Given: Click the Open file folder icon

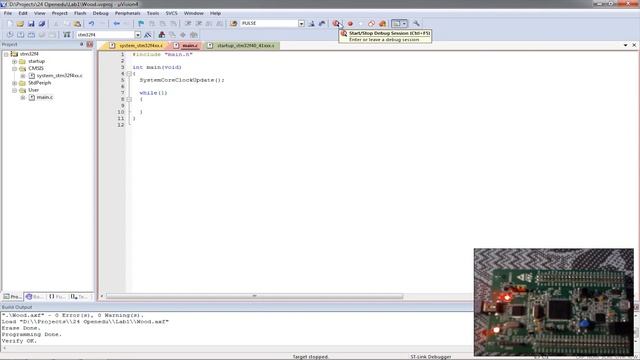Looking at the screenshot, I should pos(20,24).
